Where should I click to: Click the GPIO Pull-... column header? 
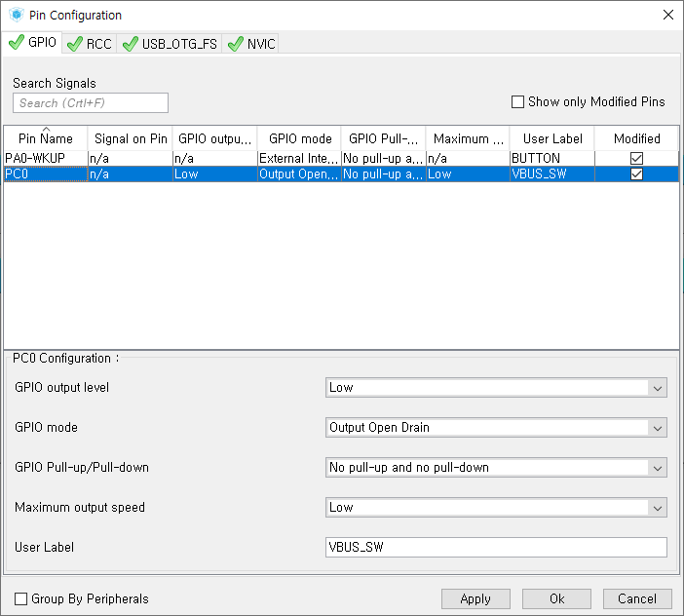[x=384, y=138]
